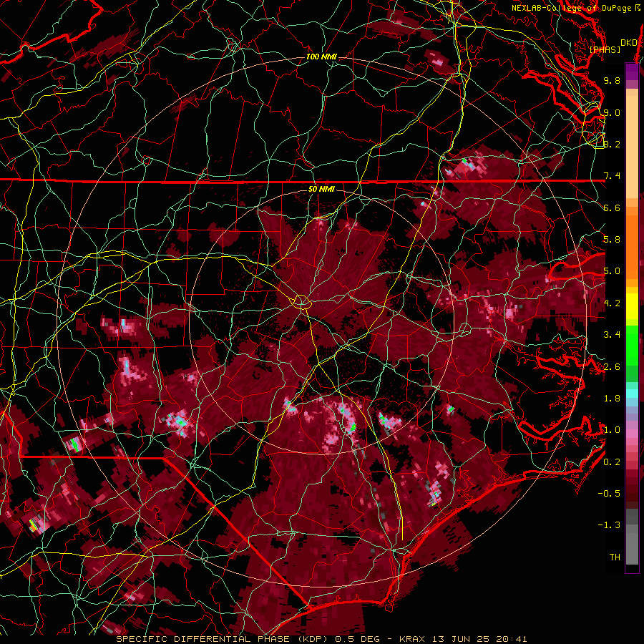Select the 1.8 scale value
The height and width of the screenshot is (644, 644).
[612, 399]
